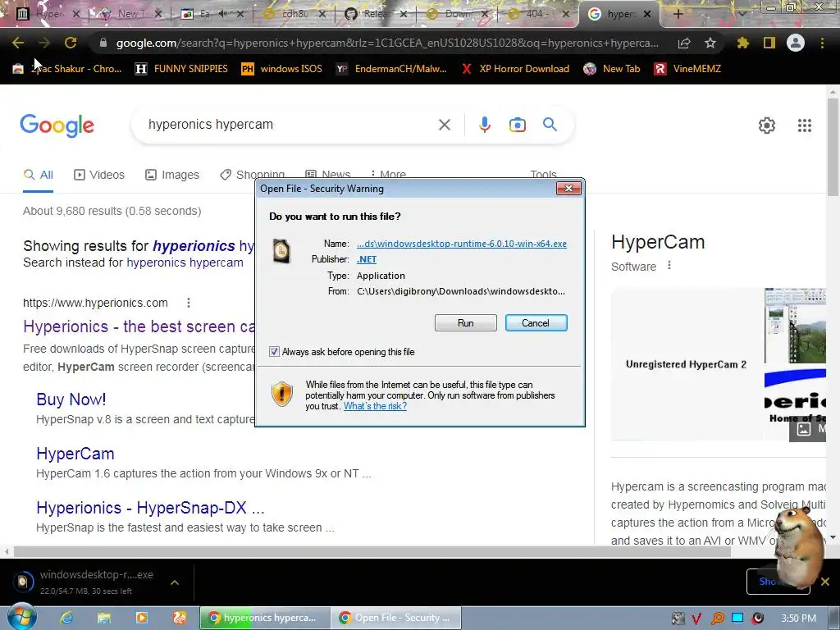Open the Google apps grid
The image size is (840, 630).
click(804, 126)
